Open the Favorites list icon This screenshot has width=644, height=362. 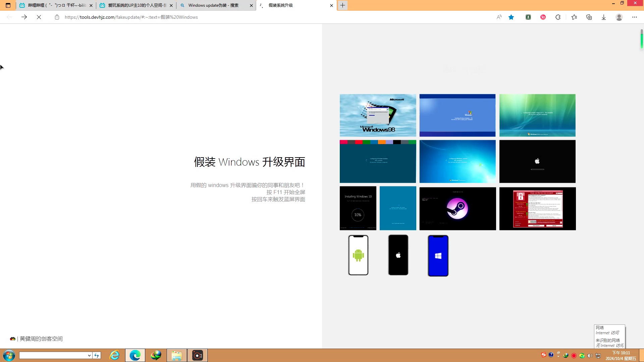point(574,17)
